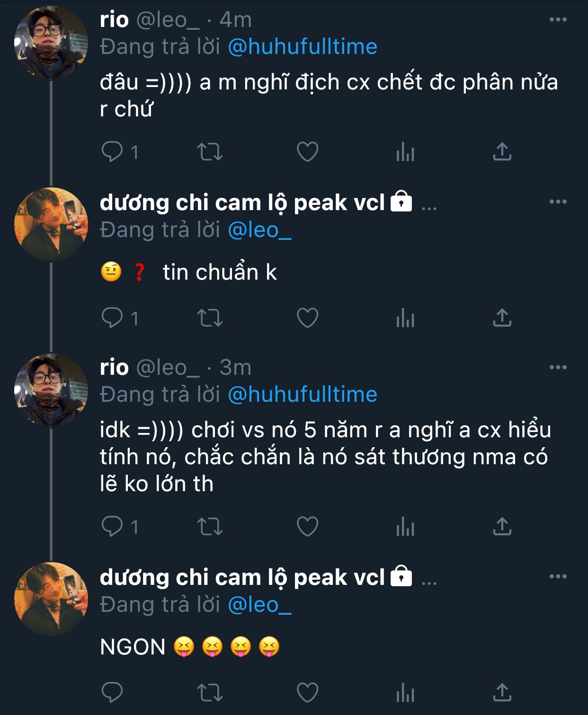This screenshot has width=588, height=715.
Task: Open more options on rio's 3m tweet
Action: coord(558,367)
